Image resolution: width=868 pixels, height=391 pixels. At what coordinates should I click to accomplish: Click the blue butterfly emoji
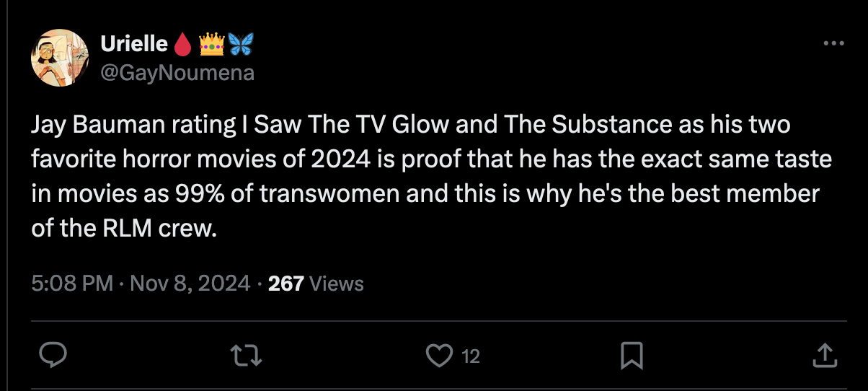(242, 45)
